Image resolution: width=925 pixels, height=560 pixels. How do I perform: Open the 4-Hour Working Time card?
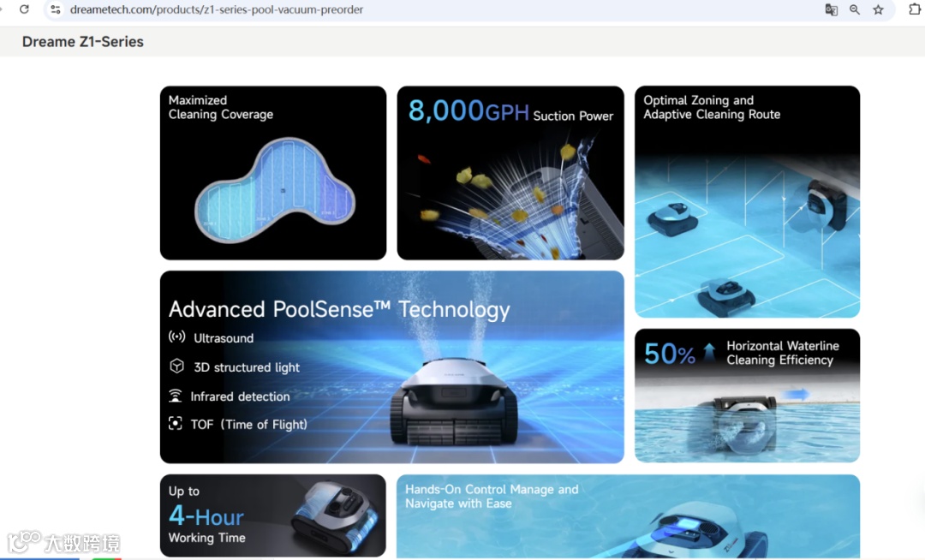(273, 515)
